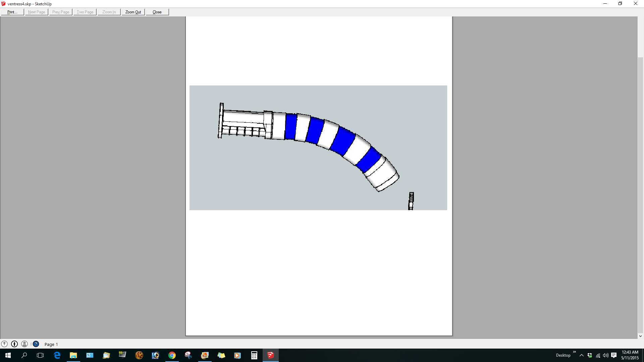Click the SketchUp taskbar icon
The width and height of the screenshot is (644, 362).
(270, 355)
